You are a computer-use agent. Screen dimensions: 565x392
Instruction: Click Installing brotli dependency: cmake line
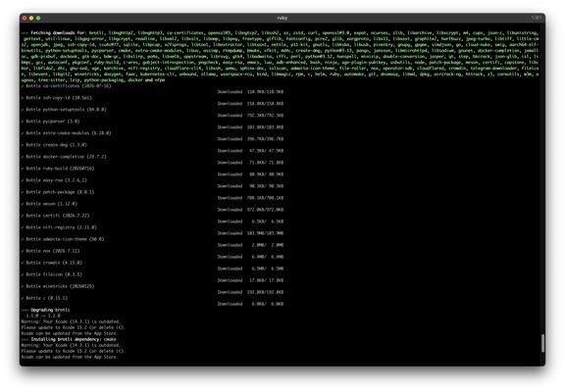click(x=69, y=339)
